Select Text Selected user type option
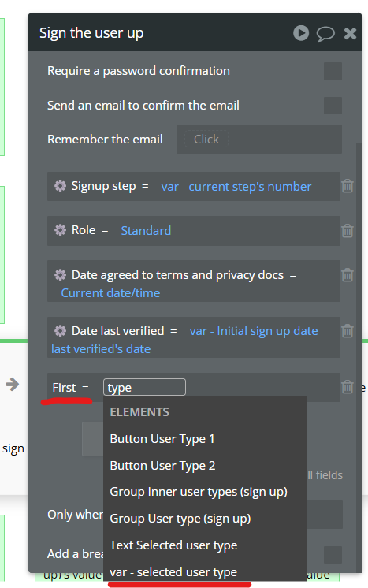This screenshot has width=368, height=588. [205, 545]
